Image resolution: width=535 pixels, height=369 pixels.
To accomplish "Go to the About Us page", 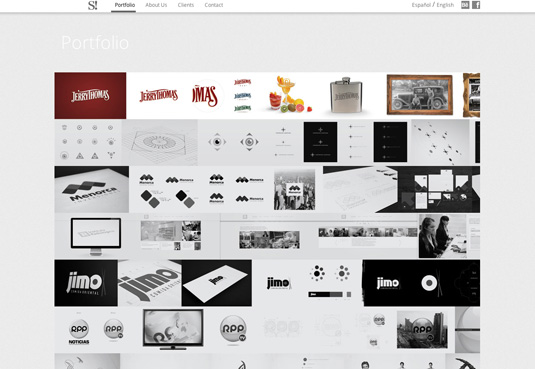I will point(156,5).
